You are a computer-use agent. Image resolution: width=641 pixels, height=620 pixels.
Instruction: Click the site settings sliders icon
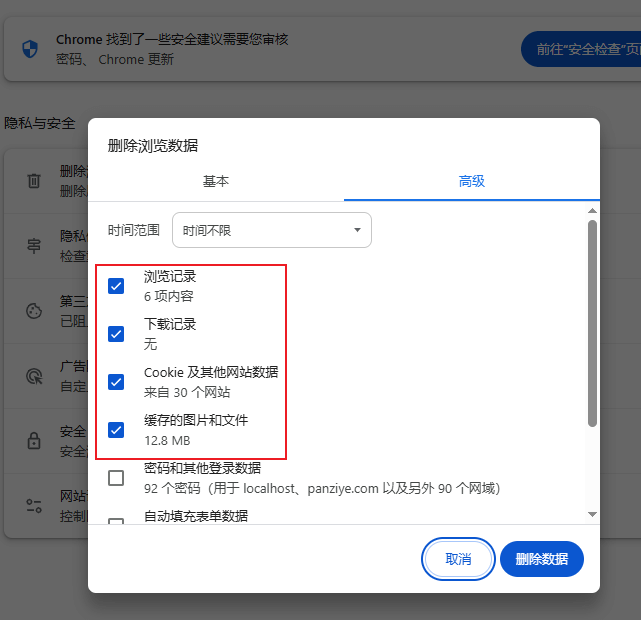34,506
